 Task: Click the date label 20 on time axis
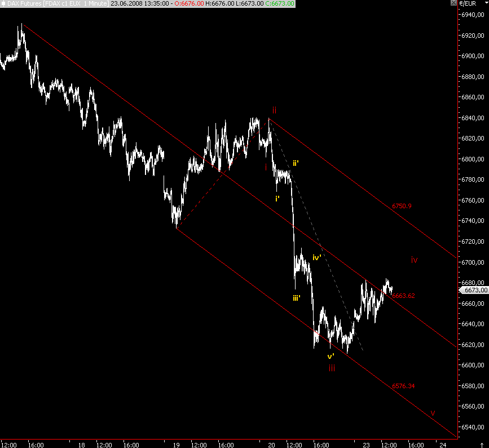click(272, 445)
